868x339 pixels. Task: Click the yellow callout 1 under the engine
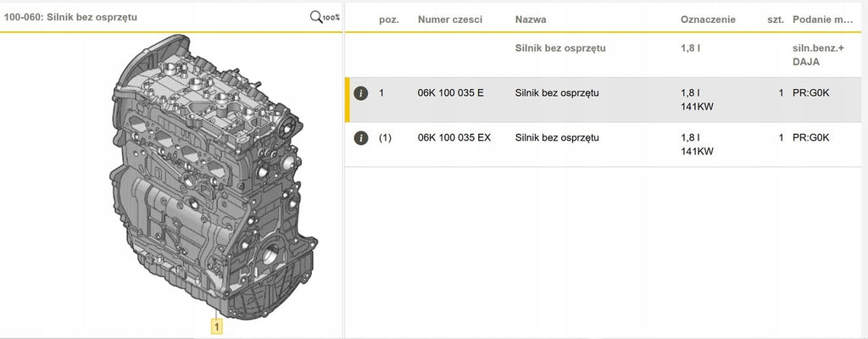[x=217, y=325]
